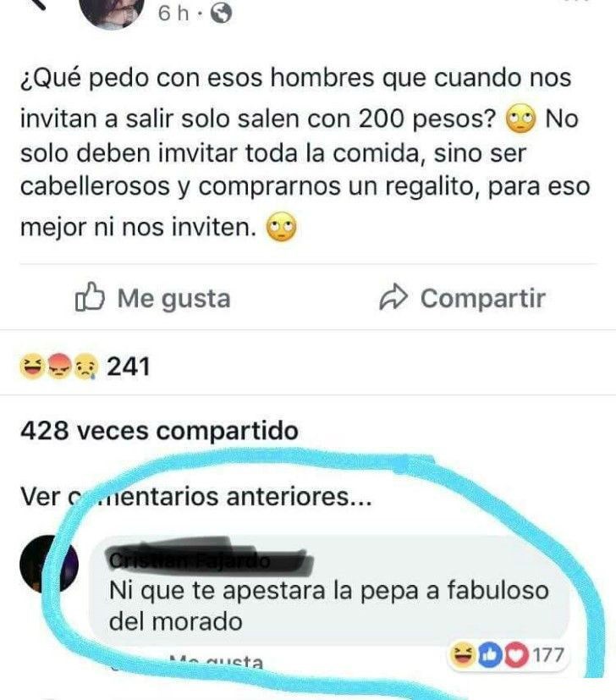The height and width of the screenshot is (700, 616).
Task: Open the '428 veces compartido' shares list
Action: tap(159, 431)
